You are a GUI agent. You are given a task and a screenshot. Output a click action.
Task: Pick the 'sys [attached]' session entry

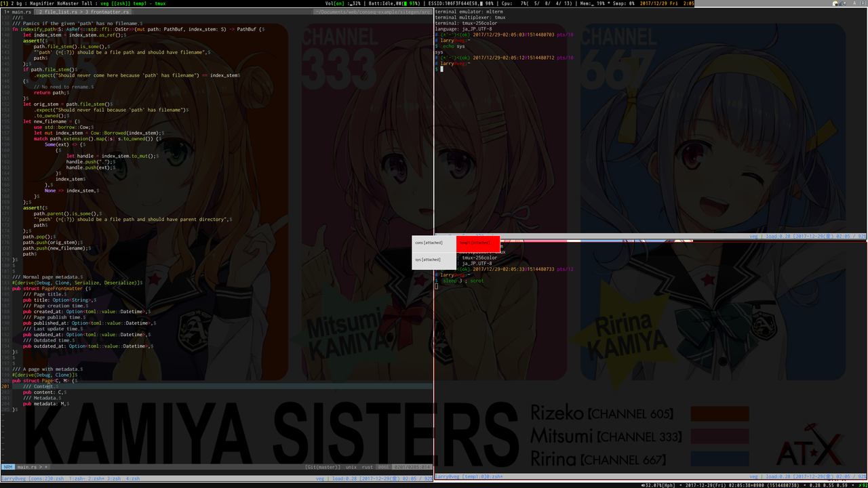click(x=434, y=260)
